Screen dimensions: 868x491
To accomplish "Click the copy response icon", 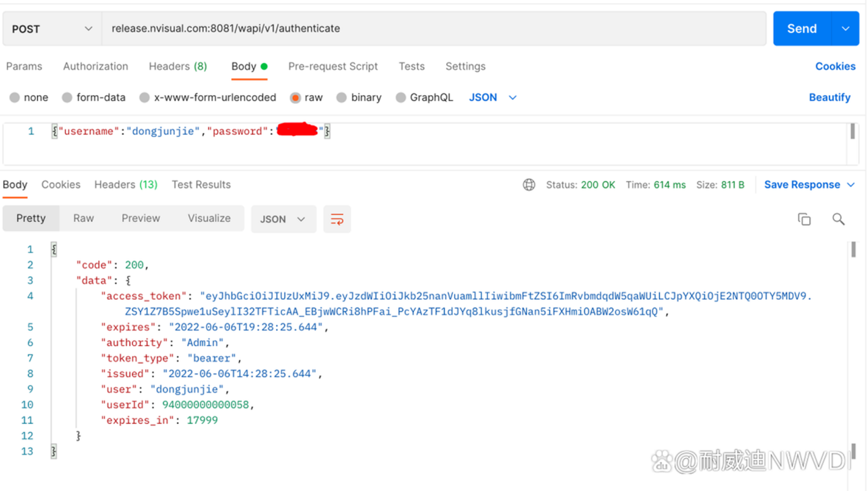I will point(804,219).
